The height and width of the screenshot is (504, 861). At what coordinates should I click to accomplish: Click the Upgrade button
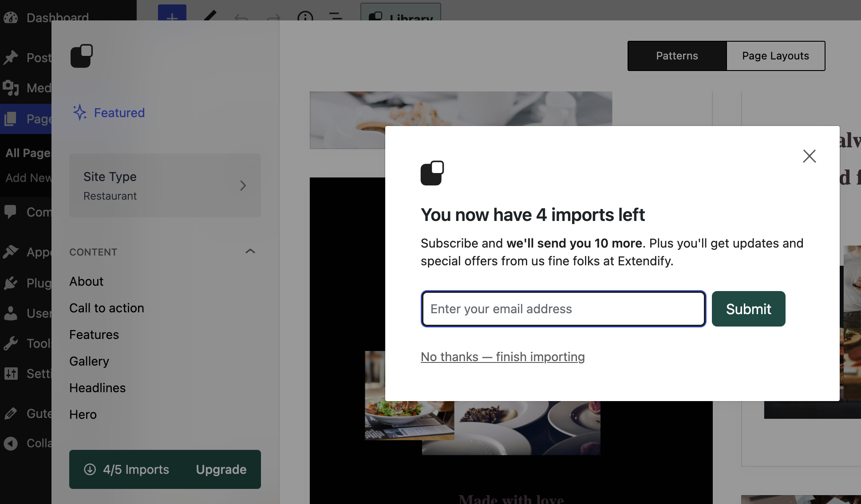[x=221, y=469]
